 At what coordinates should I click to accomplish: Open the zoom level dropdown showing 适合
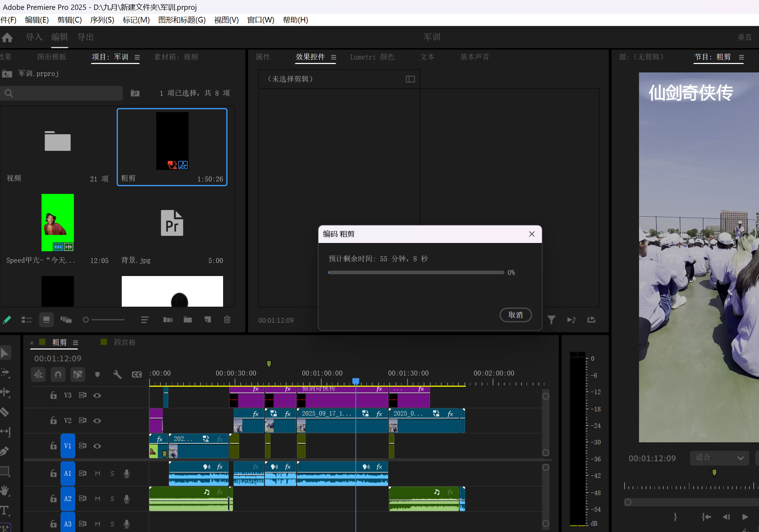point(719,458)
